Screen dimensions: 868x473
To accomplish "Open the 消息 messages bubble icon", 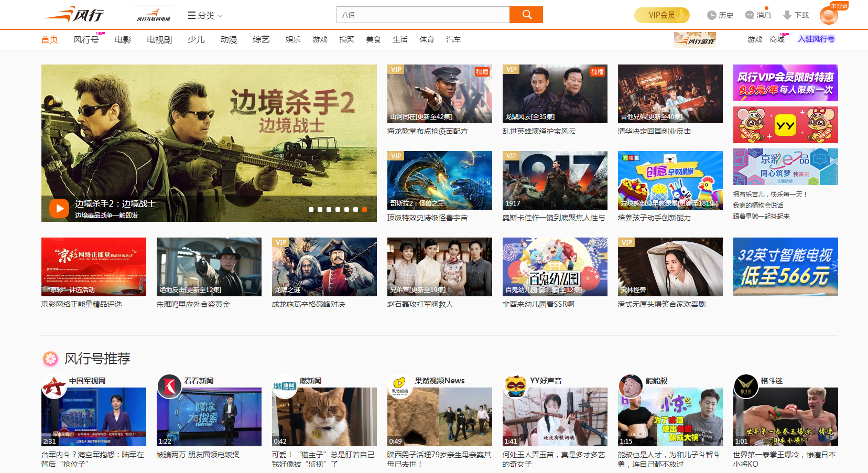I will point(750,15).
